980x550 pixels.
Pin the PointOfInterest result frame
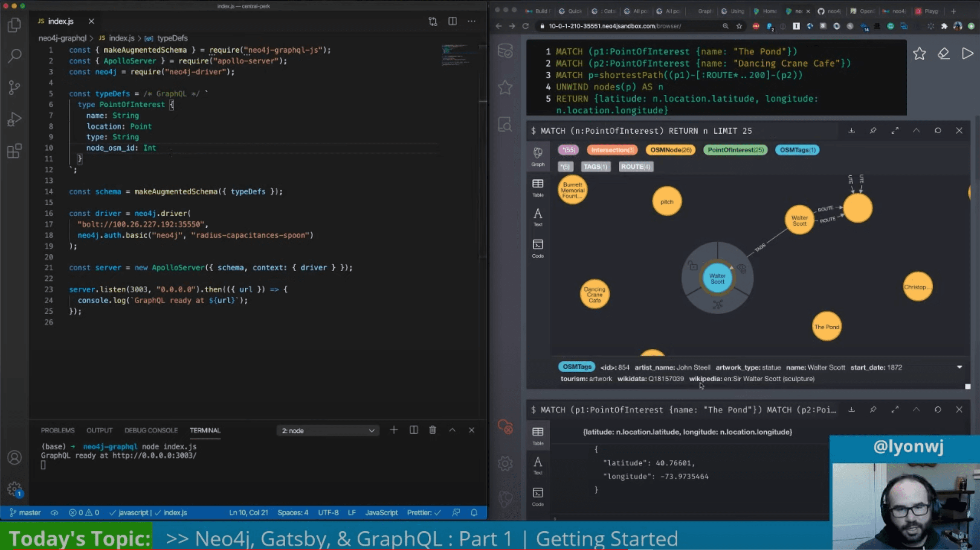pyautogui.click(x=873, y=131)
